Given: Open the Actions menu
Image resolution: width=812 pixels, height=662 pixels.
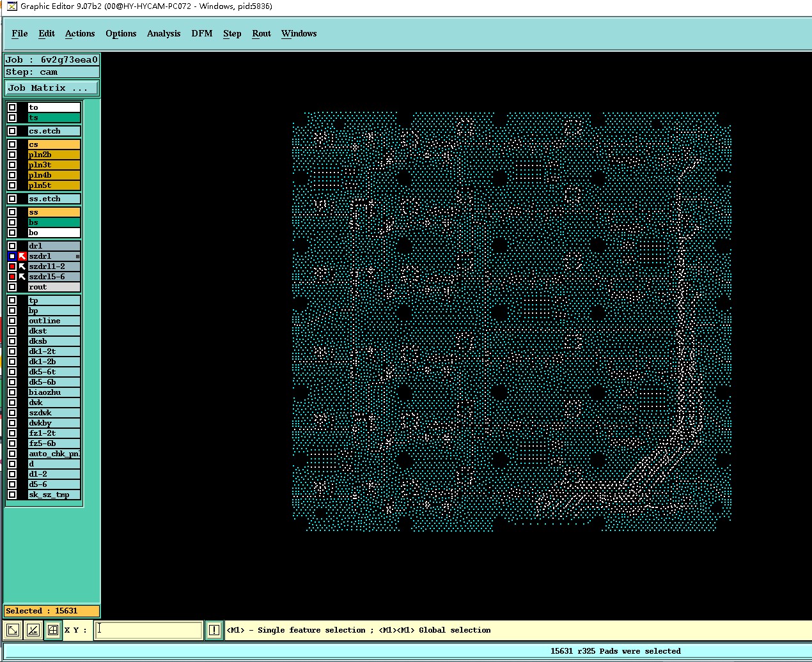Looking at the screenshot, I should (80, 33).
